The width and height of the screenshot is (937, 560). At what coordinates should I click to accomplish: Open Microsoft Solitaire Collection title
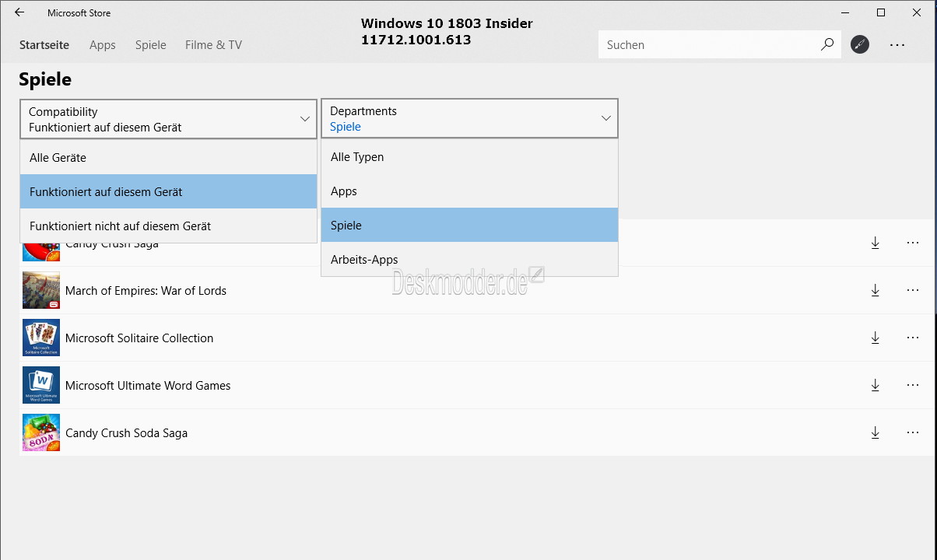(139, 338)
